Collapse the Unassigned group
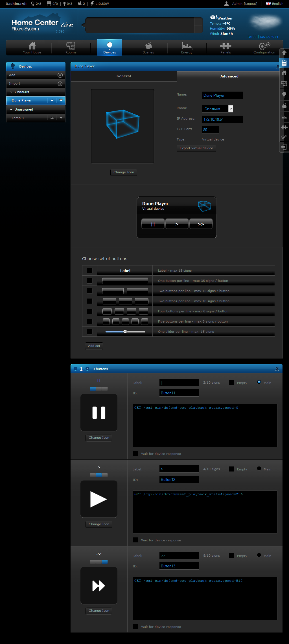289x644 pixels. tap(11, 110)
